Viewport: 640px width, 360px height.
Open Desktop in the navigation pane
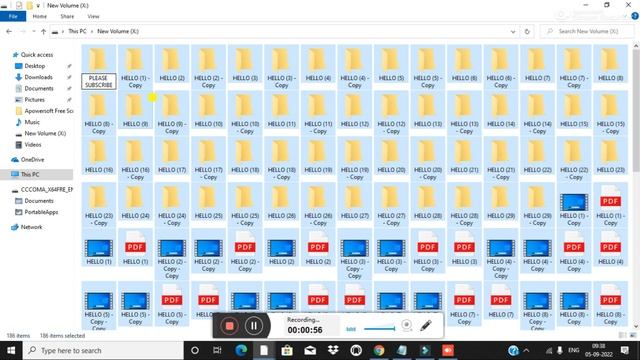pyautogui.click(x=35, y=66)
